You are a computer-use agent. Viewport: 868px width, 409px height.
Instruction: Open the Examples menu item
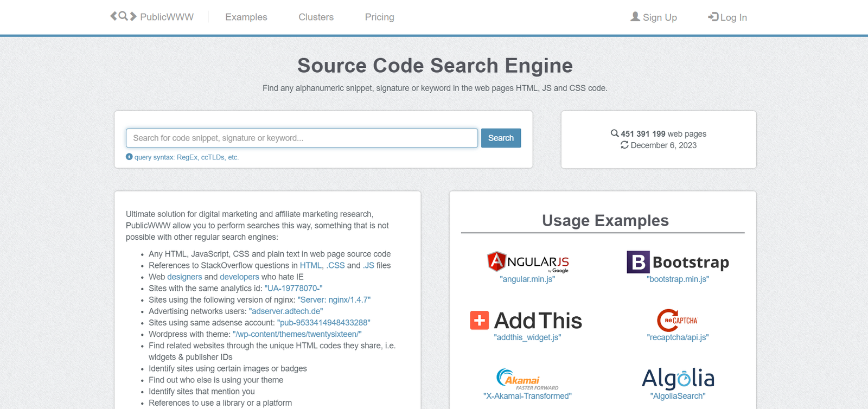pos(246,17)
